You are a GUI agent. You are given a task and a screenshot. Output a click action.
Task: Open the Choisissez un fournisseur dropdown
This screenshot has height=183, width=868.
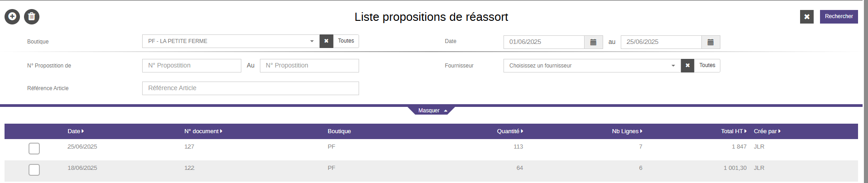click(x=592, y=66)
